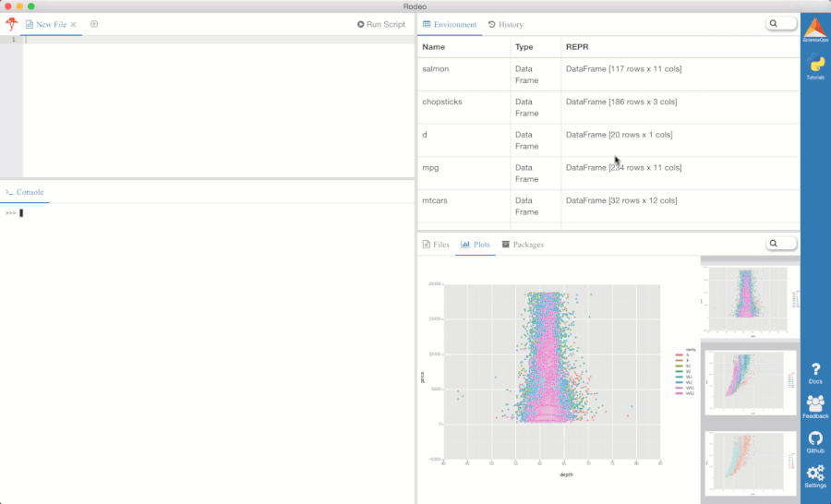
Task: Click the Rodeo logo icon
Action: pos(11,24)
